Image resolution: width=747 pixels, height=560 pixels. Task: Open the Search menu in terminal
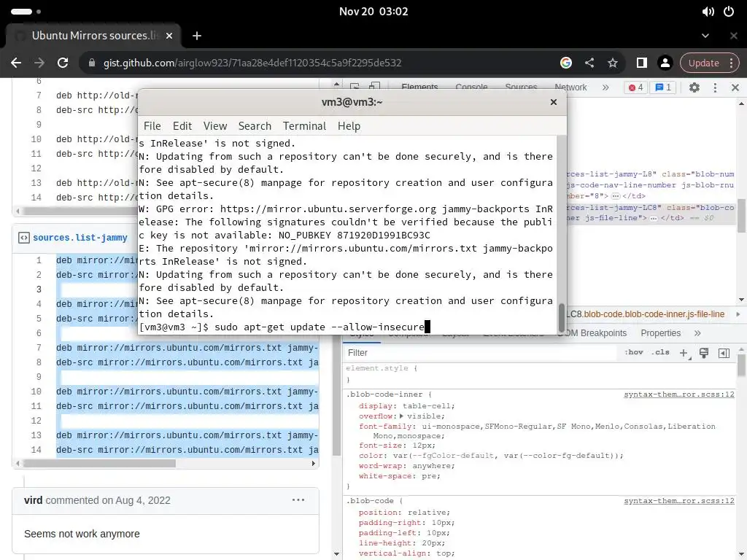(x=255, y=126)
